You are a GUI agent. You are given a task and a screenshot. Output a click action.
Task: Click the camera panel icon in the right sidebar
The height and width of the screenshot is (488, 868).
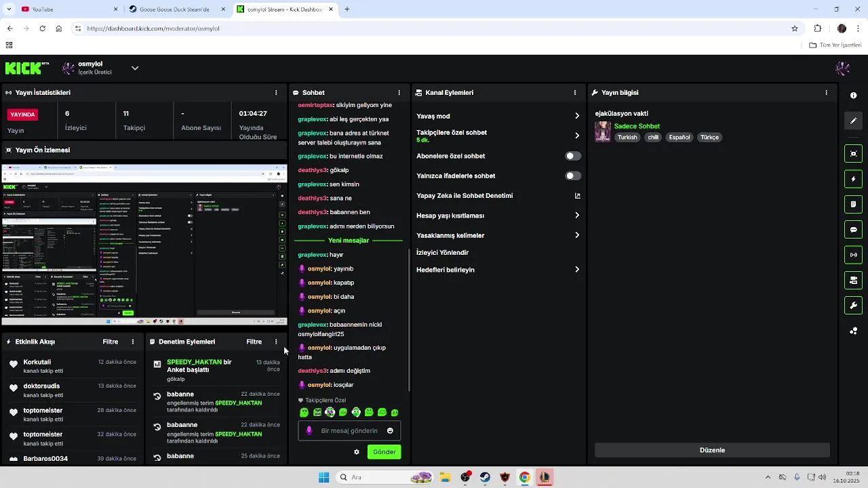(854, 280)
